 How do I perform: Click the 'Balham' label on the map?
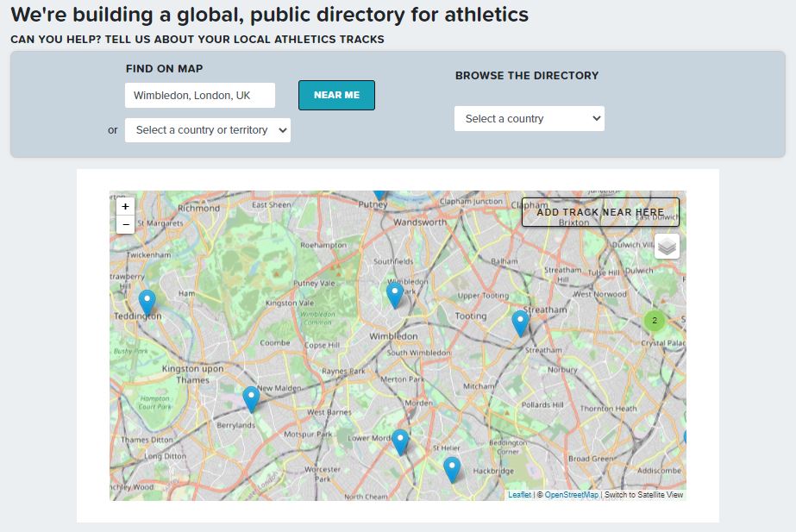505,261
